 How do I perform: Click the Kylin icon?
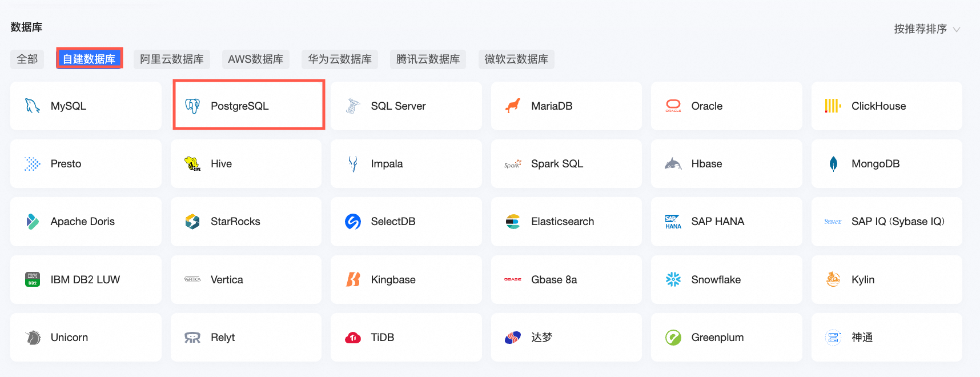[x=833, y=279]
